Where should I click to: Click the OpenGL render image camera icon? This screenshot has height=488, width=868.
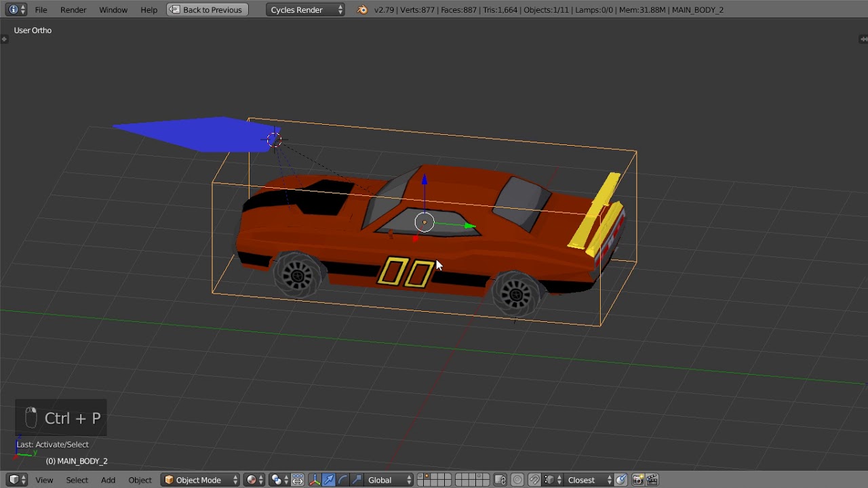(637, 480)
